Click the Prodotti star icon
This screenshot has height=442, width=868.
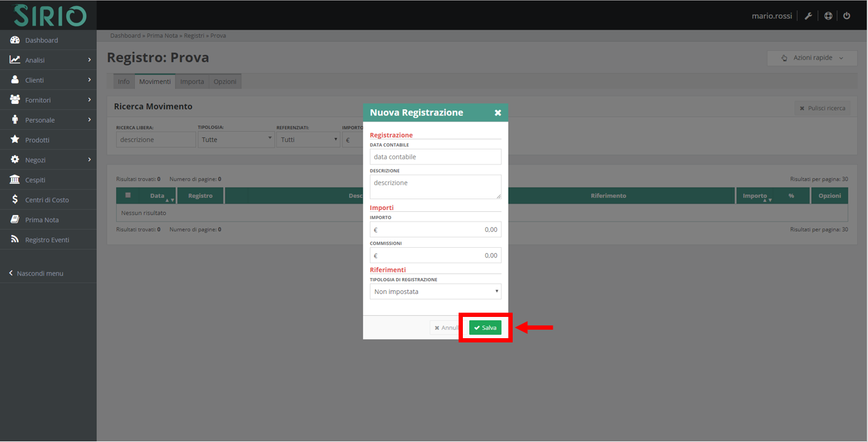(15, 140)
